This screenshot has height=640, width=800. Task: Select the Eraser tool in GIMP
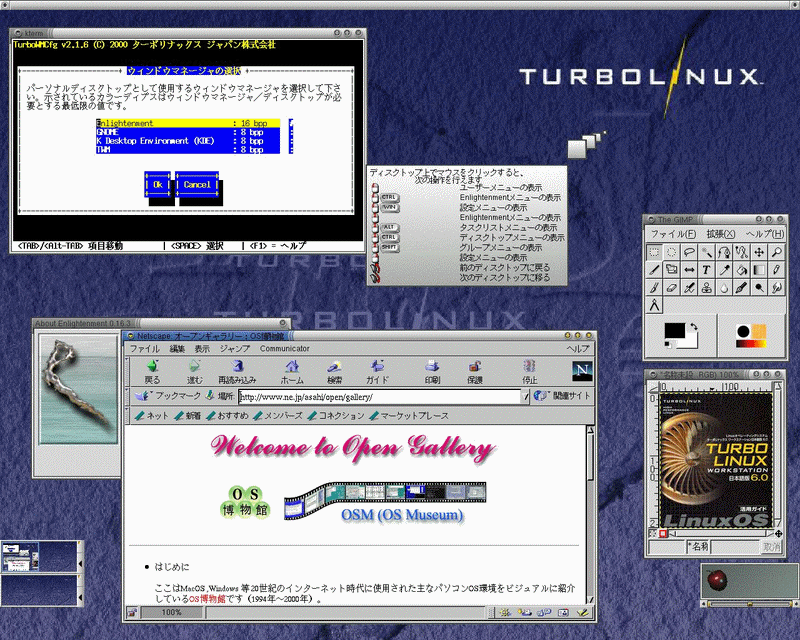[671, 288]
